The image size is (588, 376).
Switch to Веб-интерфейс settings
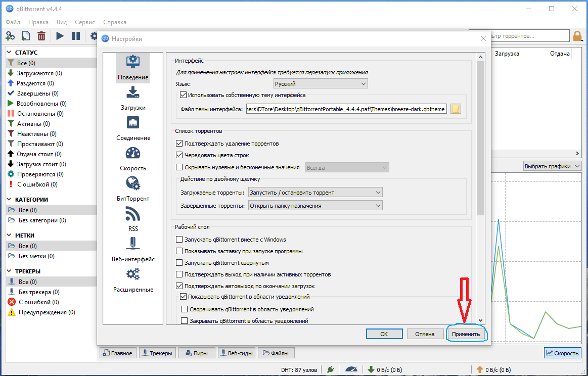tap(133, 250)
